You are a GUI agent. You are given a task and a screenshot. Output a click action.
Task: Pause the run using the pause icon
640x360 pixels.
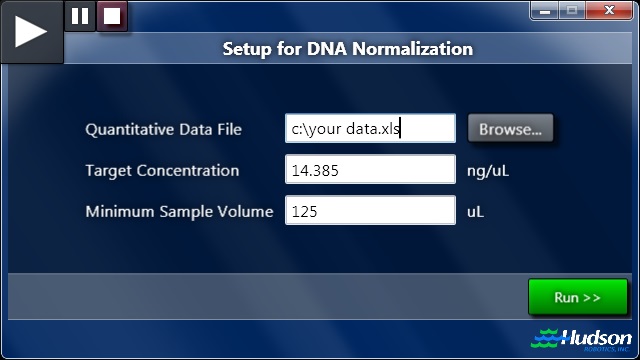click(x=80, y=16)
